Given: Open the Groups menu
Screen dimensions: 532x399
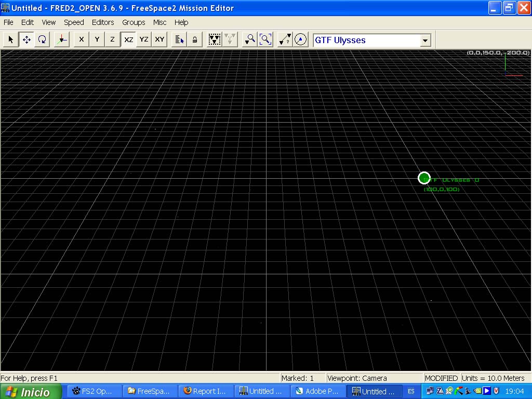Looking at the screenshot, I should [x=134, y=22].
